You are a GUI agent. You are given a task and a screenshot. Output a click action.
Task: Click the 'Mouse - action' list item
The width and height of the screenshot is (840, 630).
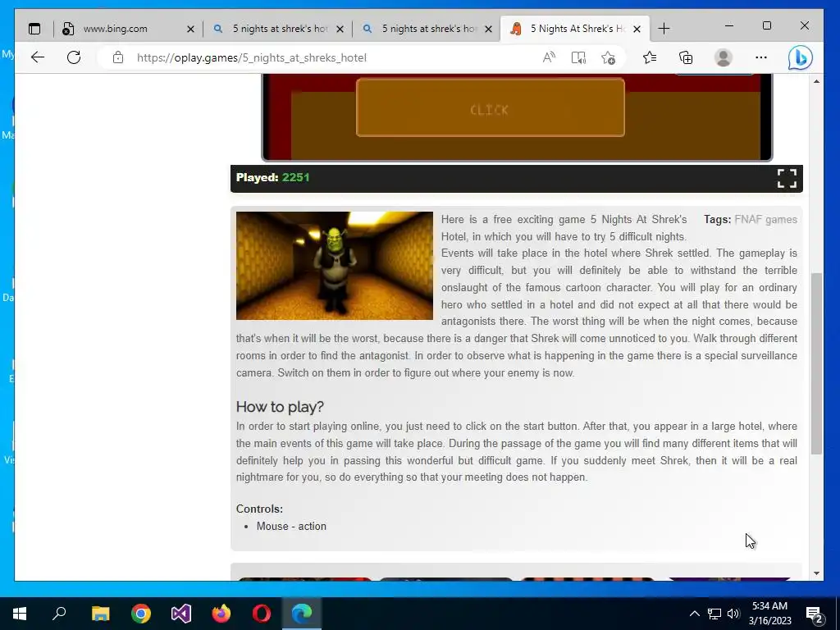pos(291,526)
